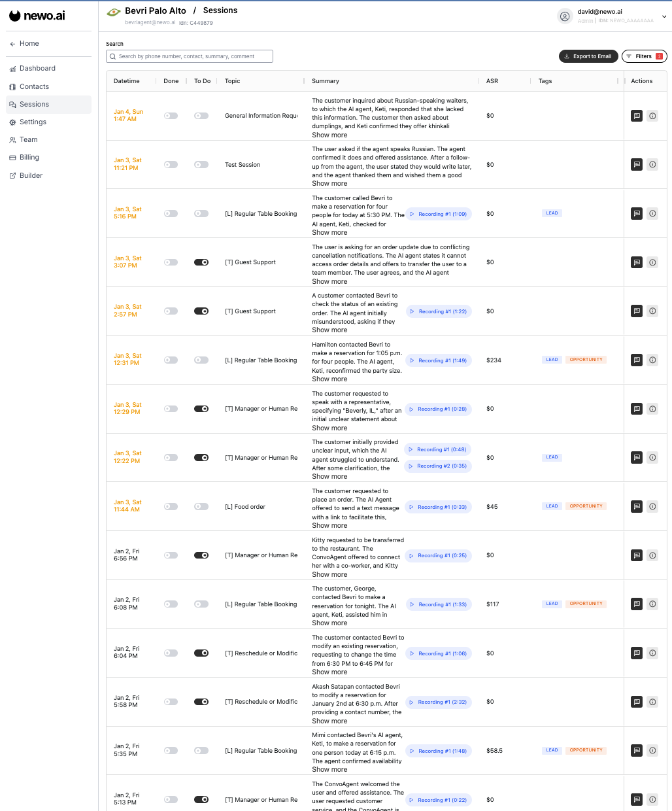This screenshot has width=672, height=811.
Task: Expand the account dropdown chevron
Action: tap(664, 17)
